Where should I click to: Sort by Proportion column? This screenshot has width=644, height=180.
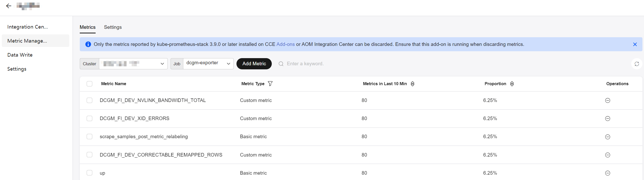pyautogui.click(x=512, y=84)
